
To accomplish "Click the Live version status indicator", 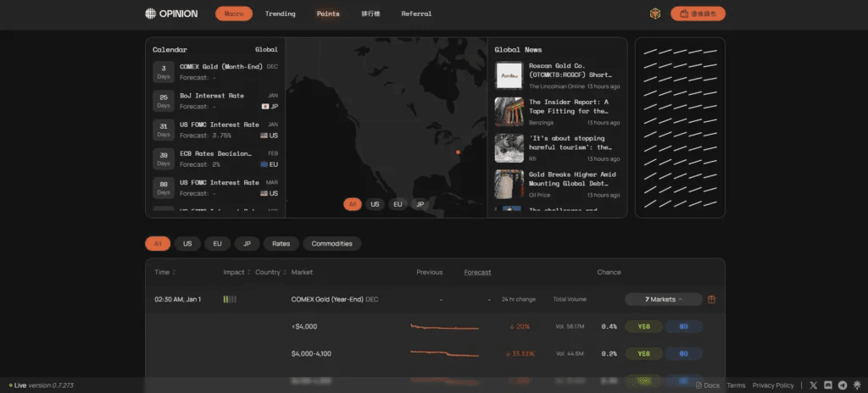I will 41,385.
